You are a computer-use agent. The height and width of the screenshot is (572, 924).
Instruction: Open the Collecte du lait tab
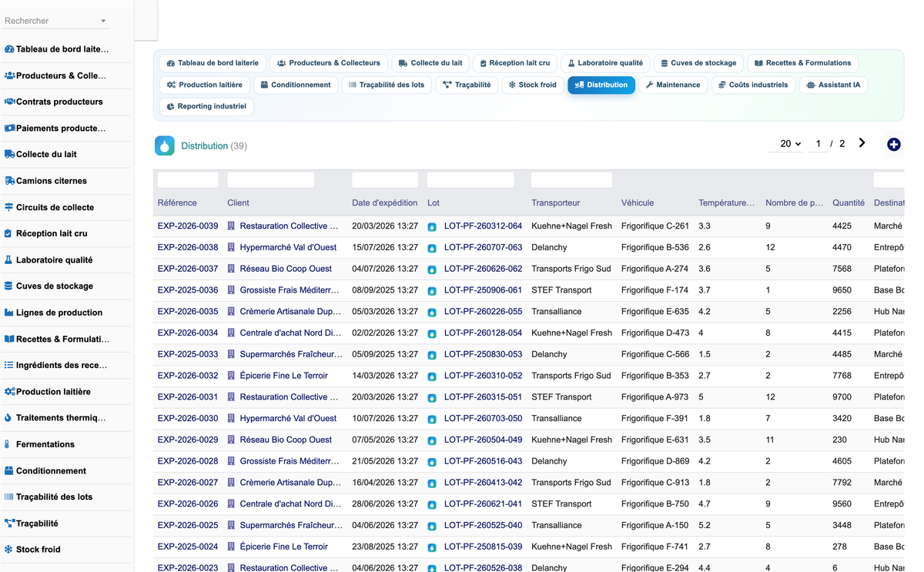pyautogui.click(x=430, y=63)
